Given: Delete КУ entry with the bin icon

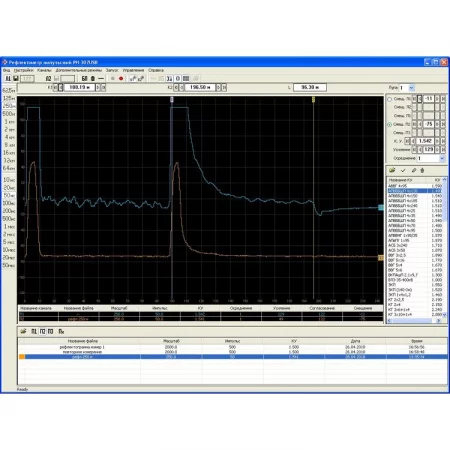Looking at the screenshot, I should click(x=422, y=170).
